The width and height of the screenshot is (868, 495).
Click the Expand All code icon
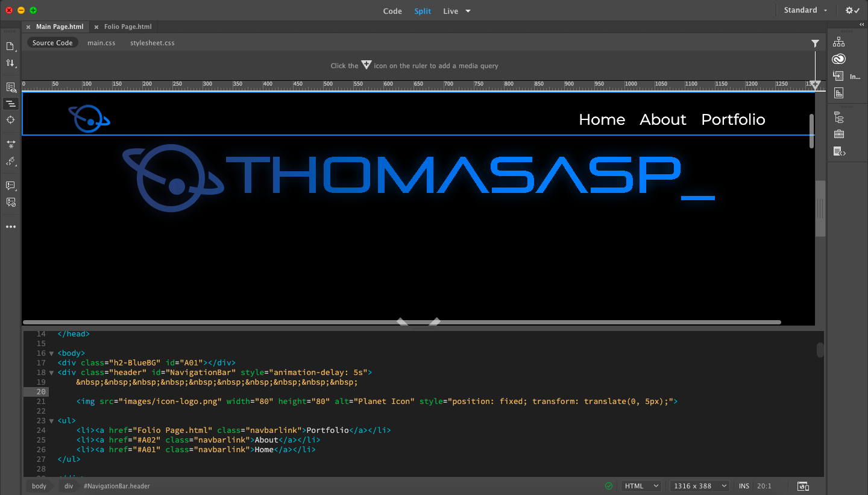pos(10,145)
